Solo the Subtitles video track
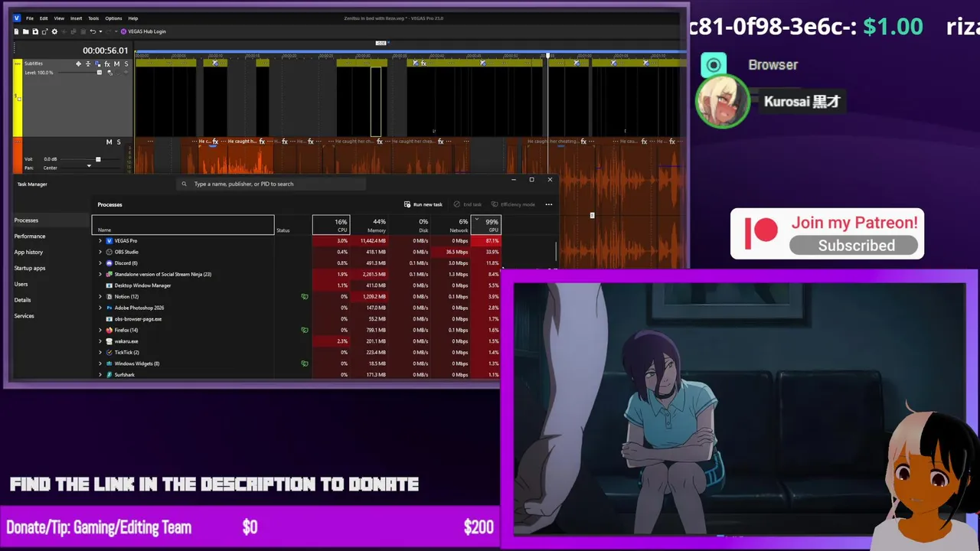 [126, 64]
